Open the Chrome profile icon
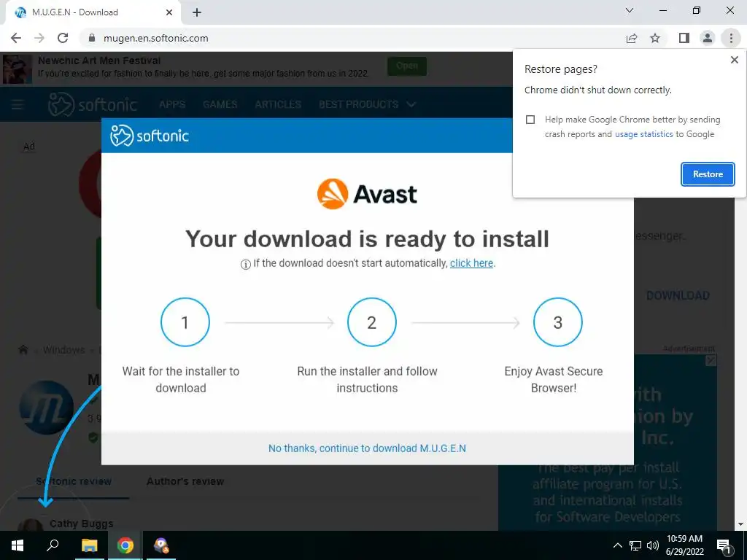 pyautogui.click(x=708, y=38)
